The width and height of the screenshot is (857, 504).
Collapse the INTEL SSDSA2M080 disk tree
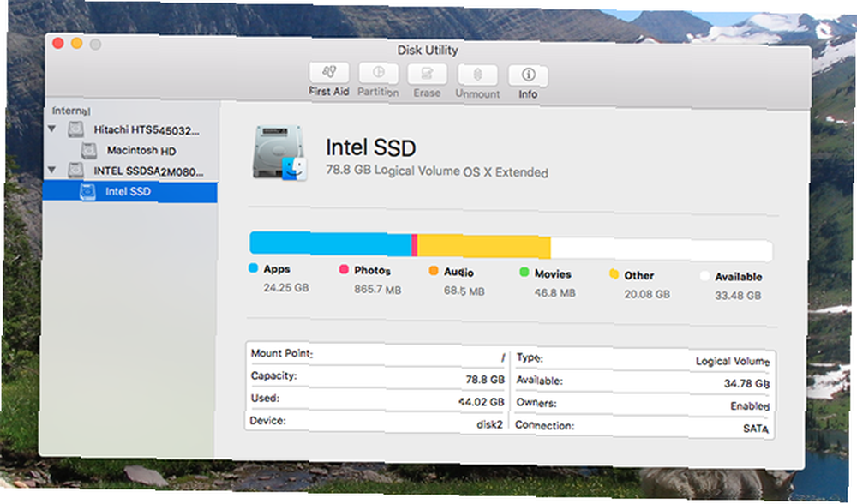(x=52, y=170)
